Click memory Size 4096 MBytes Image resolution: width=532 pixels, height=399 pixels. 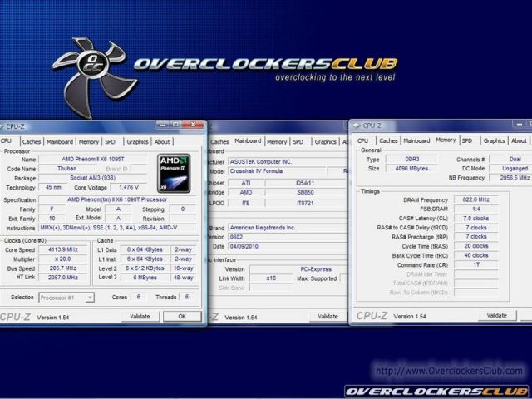(x=411, y=168)
